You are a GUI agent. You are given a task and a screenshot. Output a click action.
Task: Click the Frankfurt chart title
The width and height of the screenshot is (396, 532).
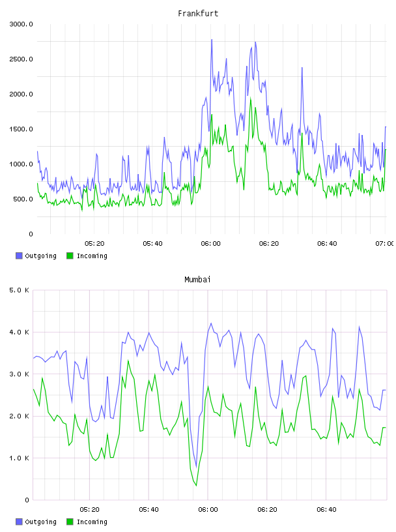(x=198, y=14)
